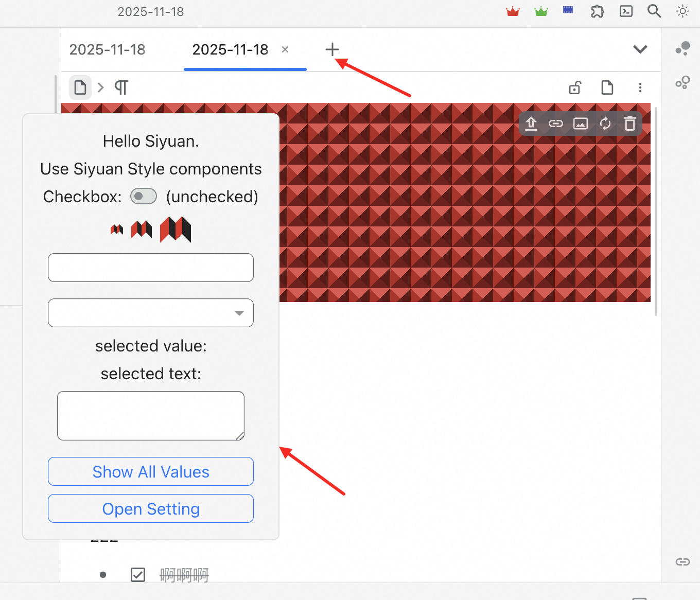700x600 pixels.
Task: Open the plugins puzzle icon
Action: (597, 11)
